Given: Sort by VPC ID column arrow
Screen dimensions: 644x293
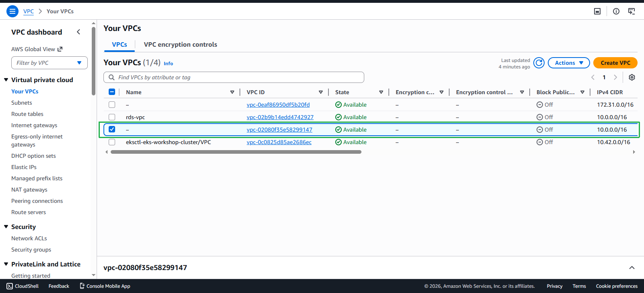Looking at the screenshot, I should (x=321, y=92).
